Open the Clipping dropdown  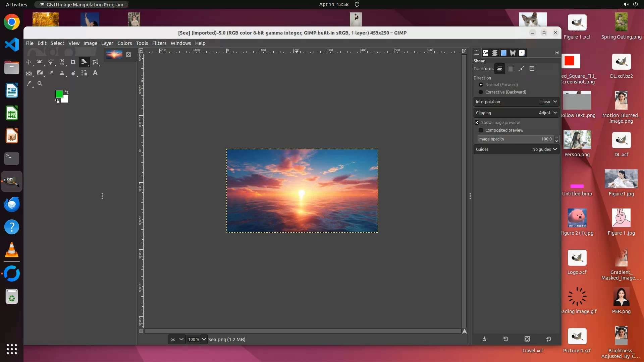517,113
